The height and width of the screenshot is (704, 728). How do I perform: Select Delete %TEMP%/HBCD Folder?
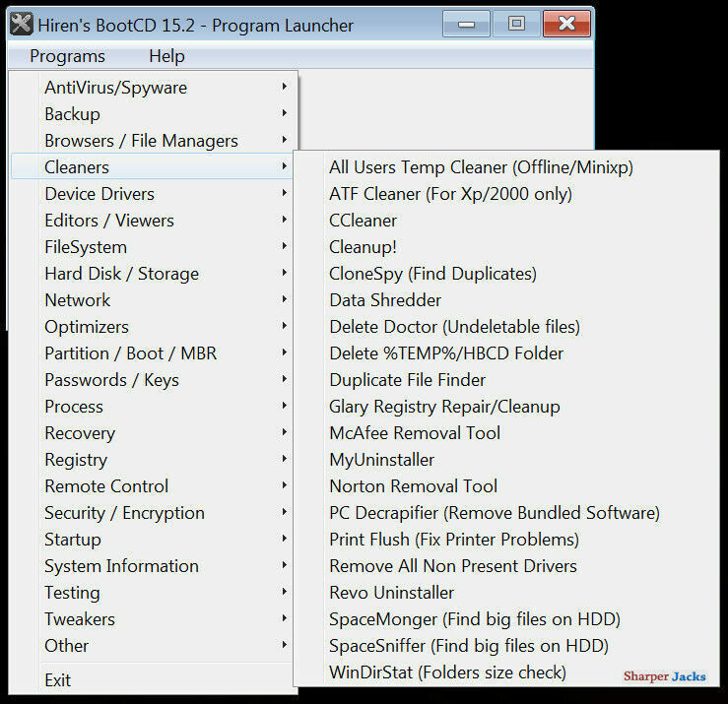coord(506,353)
